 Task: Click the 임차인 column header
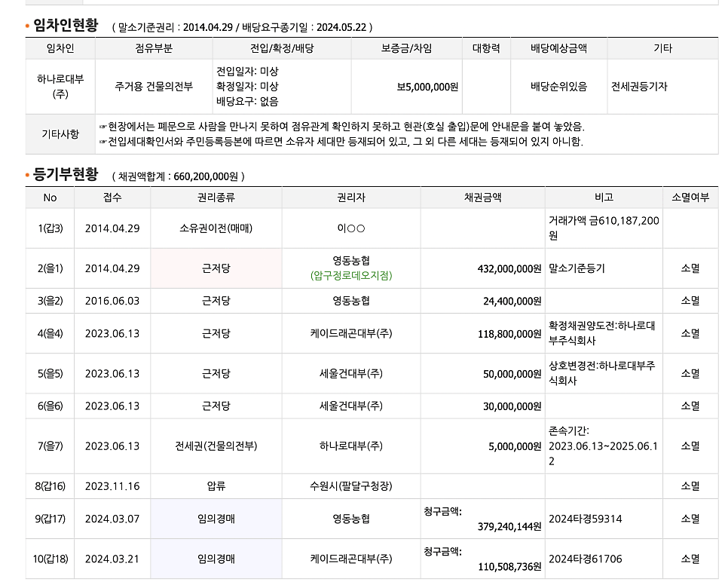pyautogui.click(x=60, y=48)
